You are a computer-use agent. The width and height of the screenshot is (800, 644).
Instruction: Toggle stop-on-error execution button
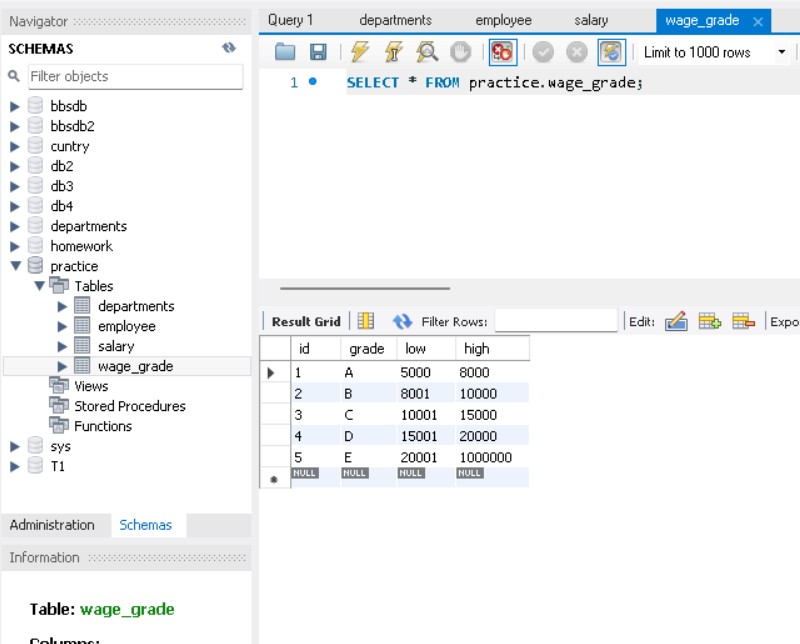[x=502, y=52]
